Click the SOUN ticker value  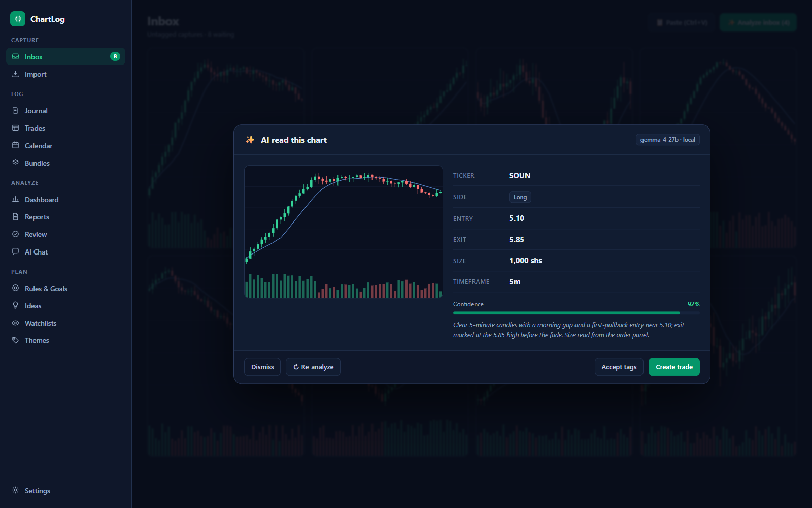(x=520, y=176)
